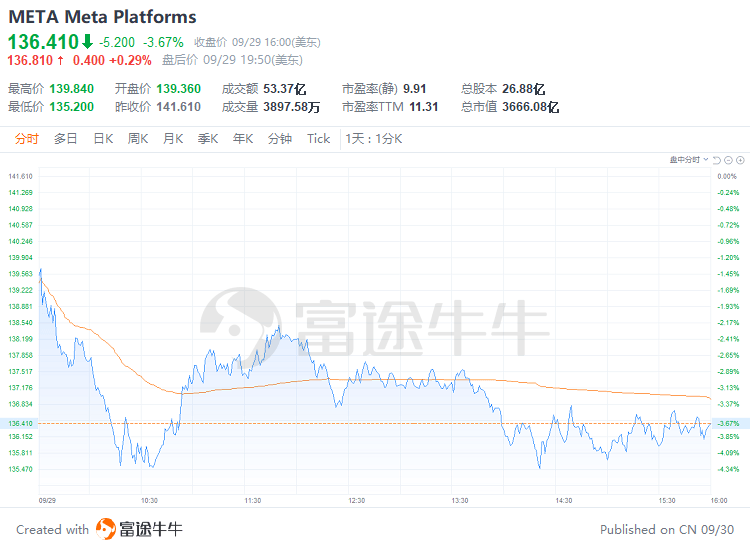Screen dimensions: 750x550
Task: Click the 09/29 date axis label
Action: (47, 501)
